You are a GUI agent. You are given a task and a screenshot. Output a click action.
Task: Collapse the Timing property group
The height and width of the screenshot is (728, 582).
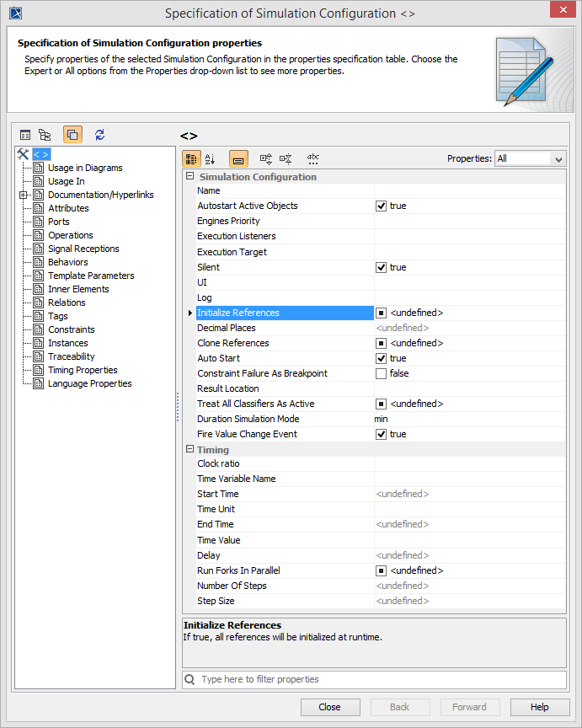click(190, 450)
